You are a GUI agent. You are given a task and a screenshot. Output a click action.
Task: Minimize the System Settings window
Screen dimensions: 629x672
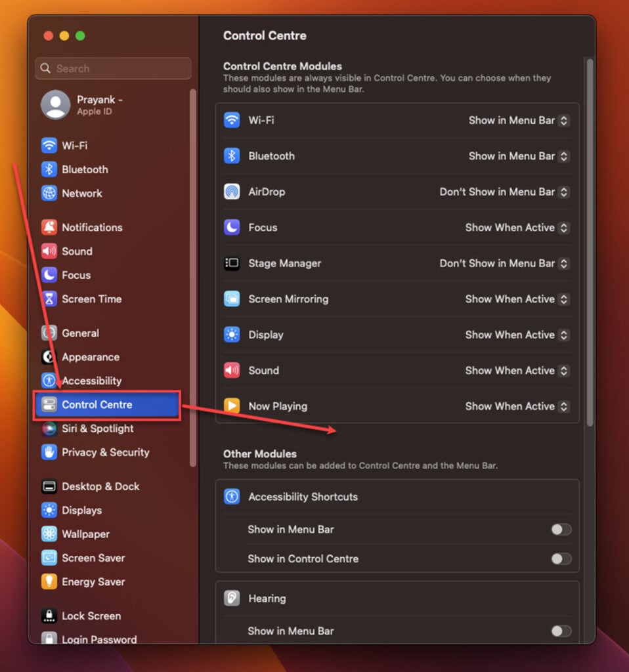(64, 35)
